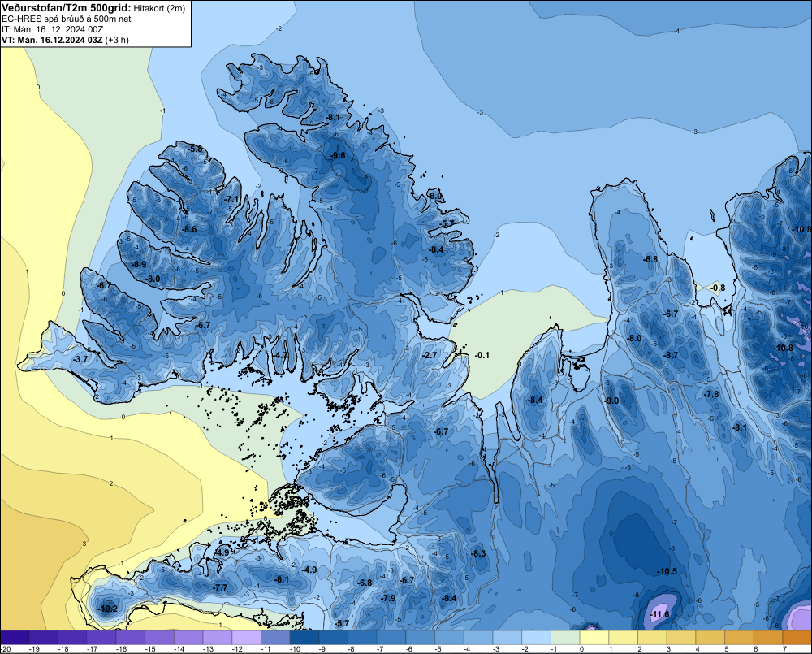This screenshot has height=654, width=812.
Task: Click the 'EC-HRES spá brúuð á 500m net' line
Action: point(67,19)
